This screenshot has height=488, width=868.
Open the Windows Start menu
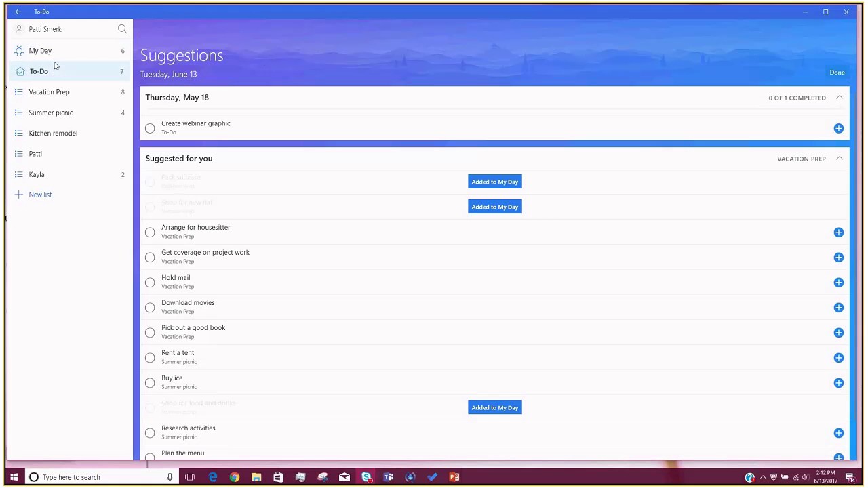tap(14, 477)
